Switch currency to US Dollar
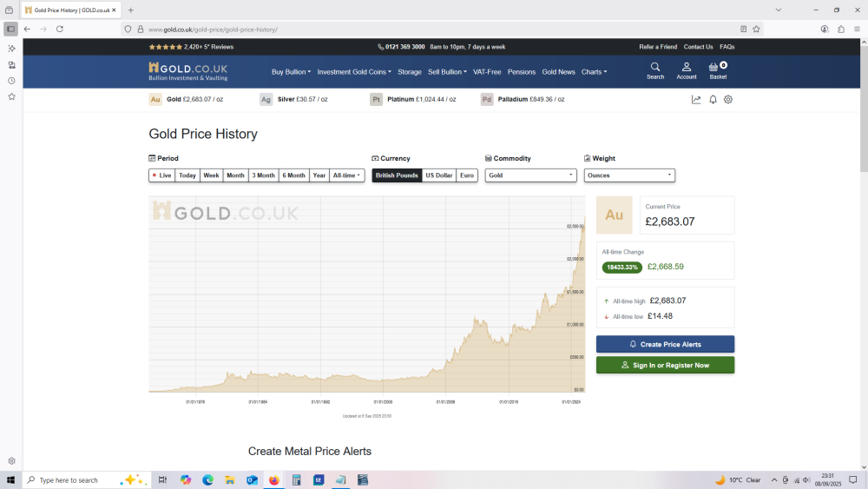This screenshot has width=868, height=489. 439,175
